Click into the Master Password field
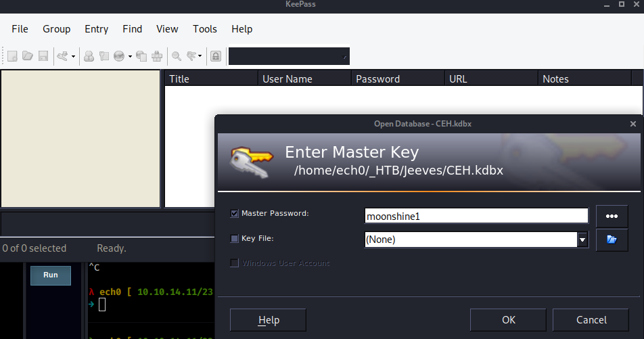This screenshot has height=339, width=644. click(476, 216)
